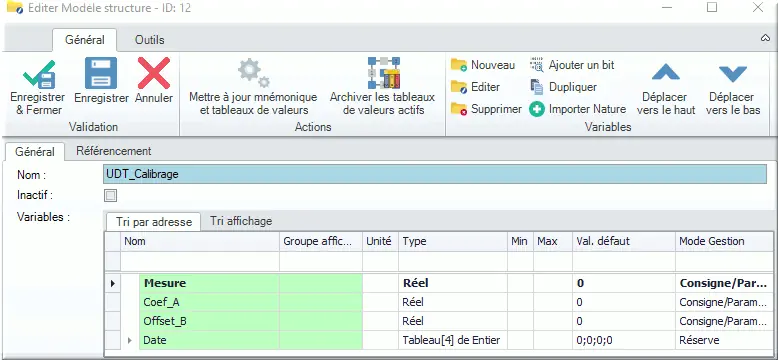Switch to the Référencement tab
The width and height of the screenshot is (778, 360).
pos(114,151)
